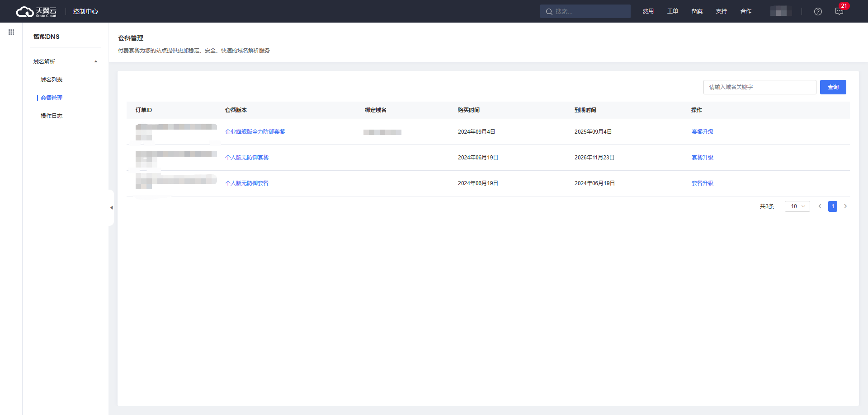Image resolution: width=868 pixels, height=415 pixels.
Task: Click expiry date 2025年09月4日
Action: [593, 132]
